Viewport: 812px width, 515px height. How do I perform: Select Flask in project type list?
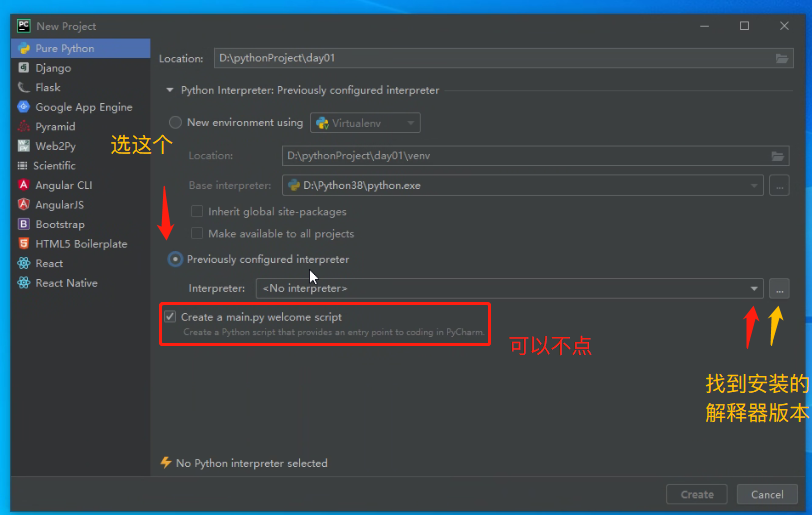(x=80, y=88)
